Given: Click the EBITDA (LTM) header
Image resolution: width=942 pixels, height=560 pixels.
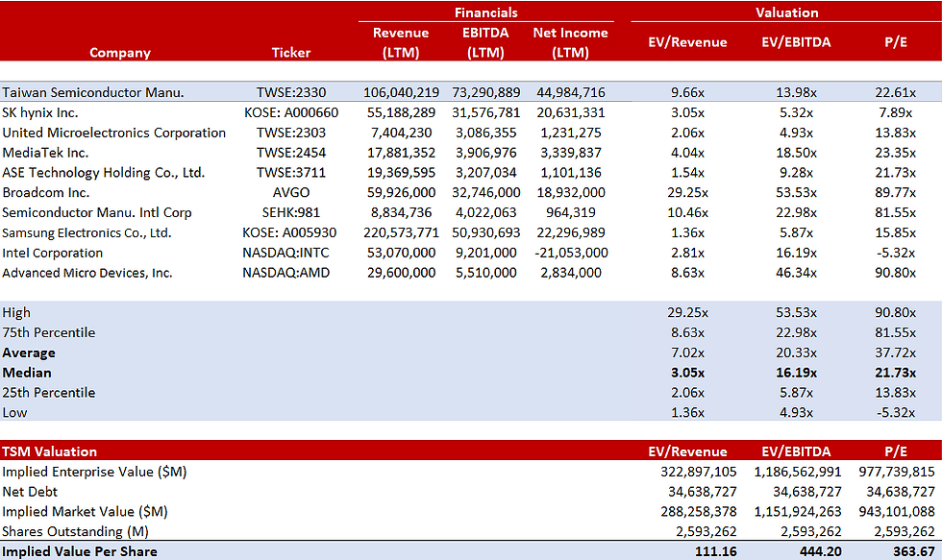Looking at the screenshot, I should [485, 42].
